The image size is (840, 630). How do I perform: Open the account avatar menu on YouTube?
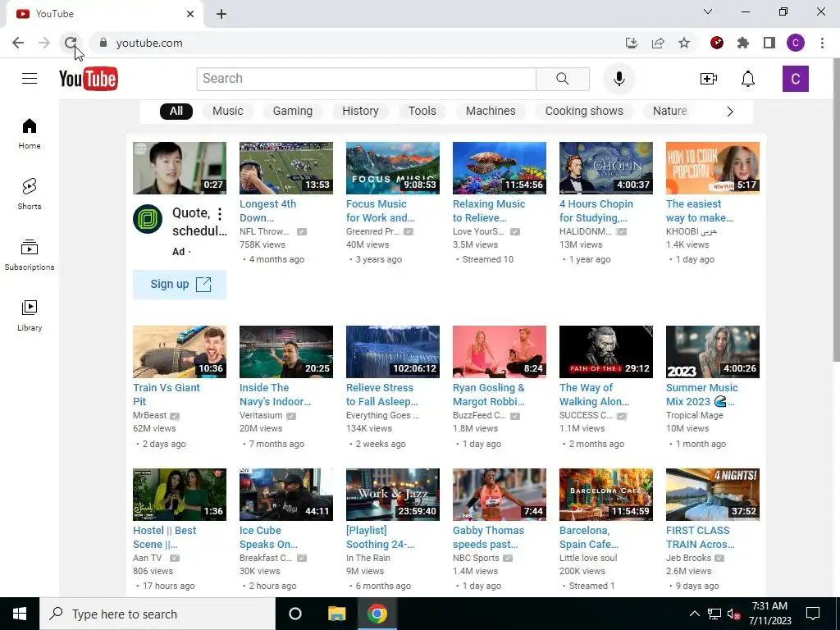pos(795,79)
